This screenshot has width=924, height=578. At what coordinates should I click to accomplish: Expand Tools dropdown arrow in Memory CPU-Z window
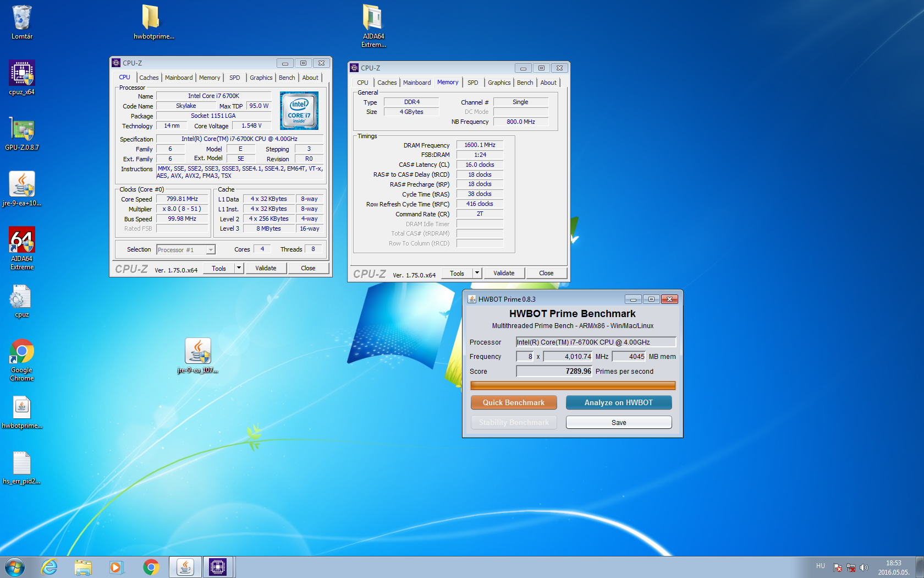click(477, 273)
